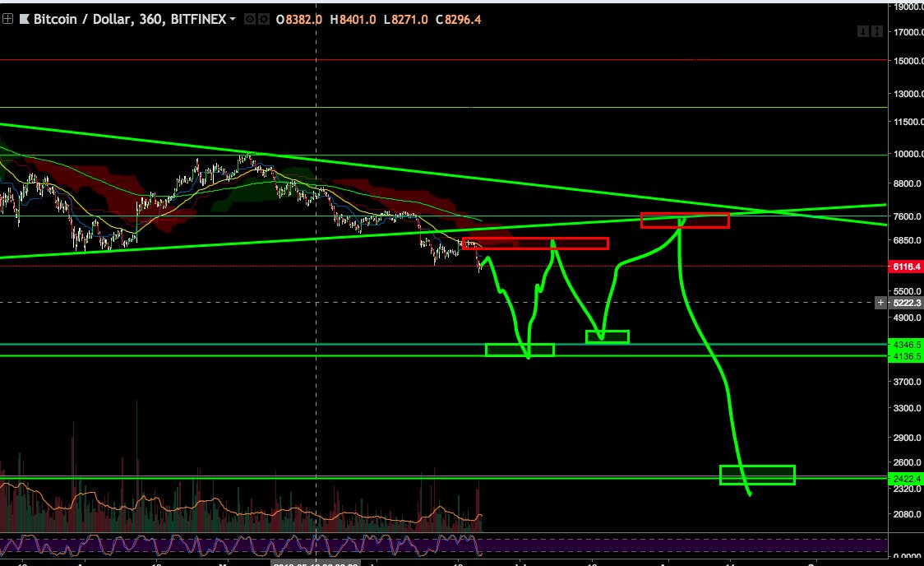Click the move pane down arrow button
924x566 pixels.
(x=862, y=31)
